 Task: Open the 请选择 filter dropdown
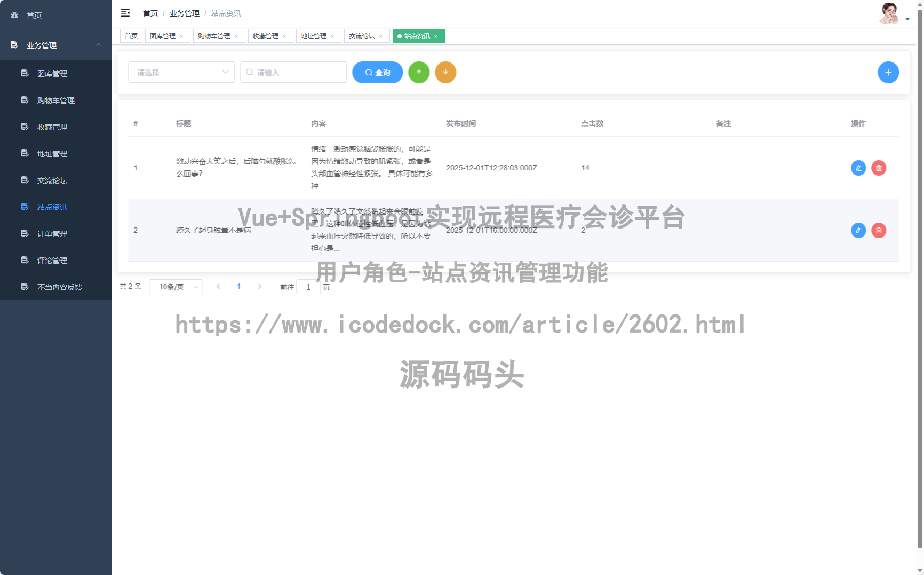[x=181, y=72]
